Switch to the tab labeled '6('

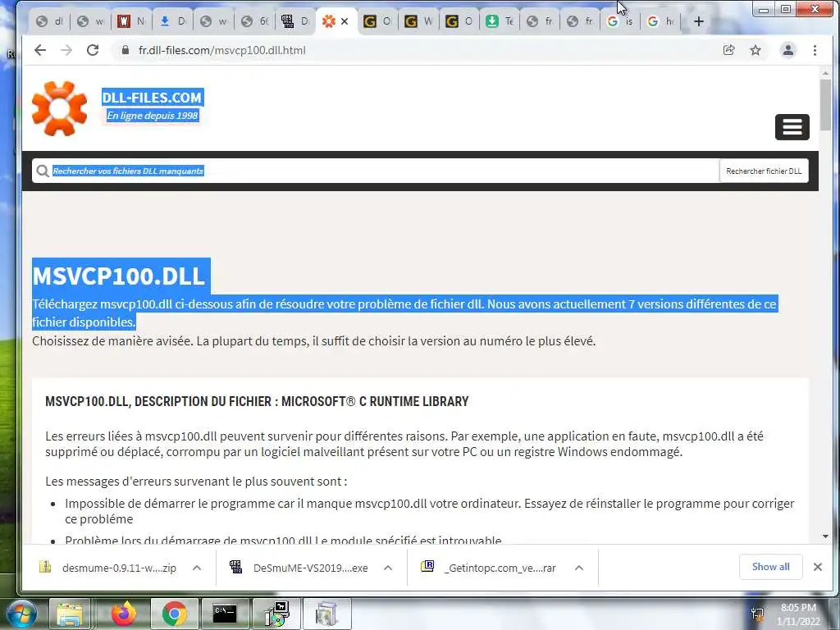[255, 21]
